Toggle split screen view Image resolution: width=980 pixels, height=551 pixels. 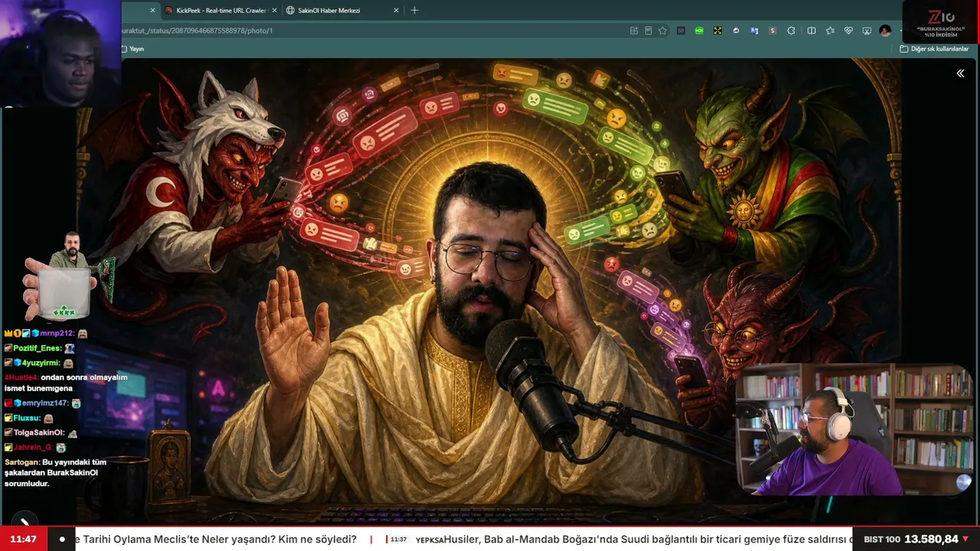pos(812,31)
